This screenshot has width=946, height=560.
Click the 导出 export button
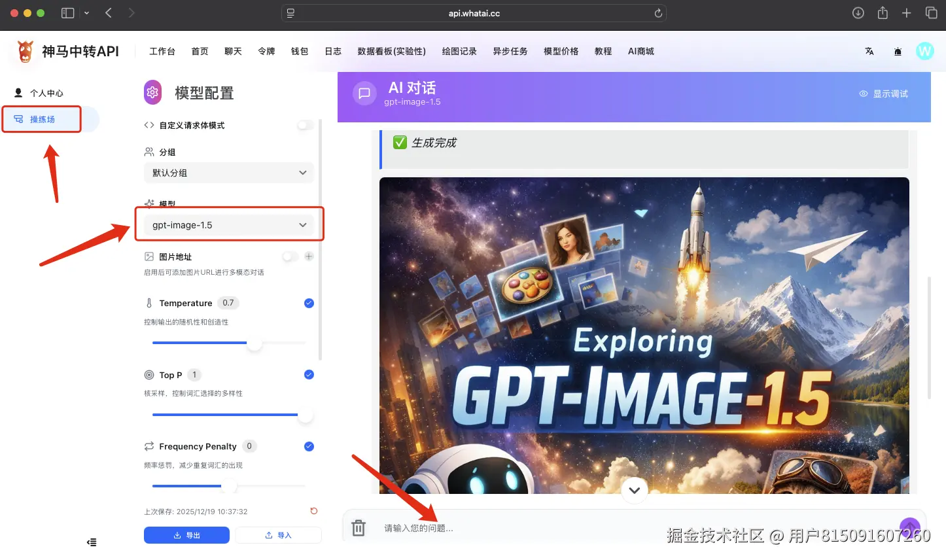click(186, 534)
